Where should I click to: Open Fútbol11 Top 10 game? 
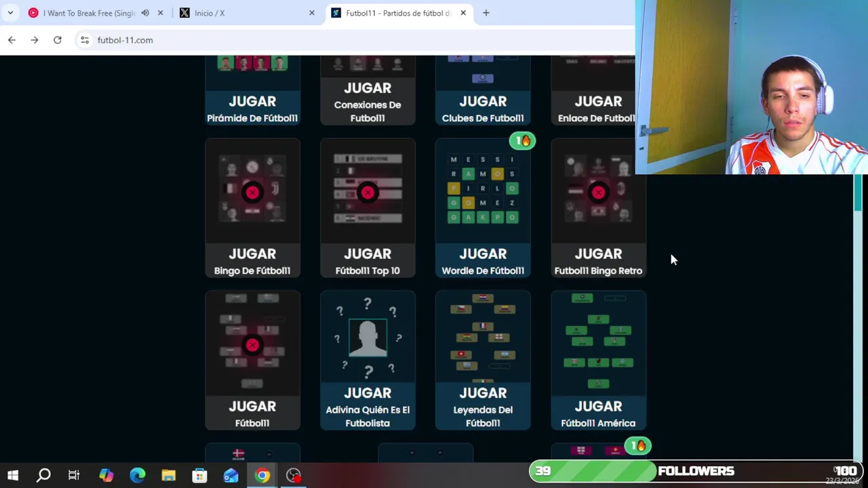(368, 208)
